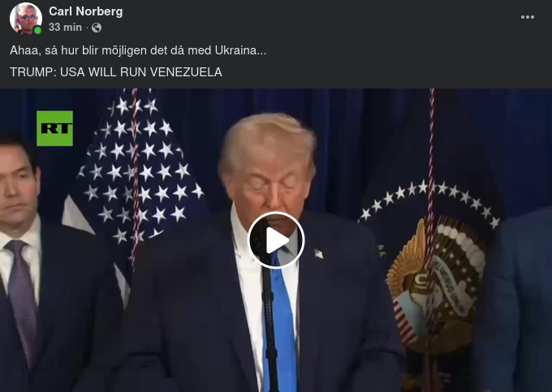Screen dimensions: 552x392
Task: Click the TRUMP: USA WILL RUN VENEZUELA caption
Action: tap(116, 72)
